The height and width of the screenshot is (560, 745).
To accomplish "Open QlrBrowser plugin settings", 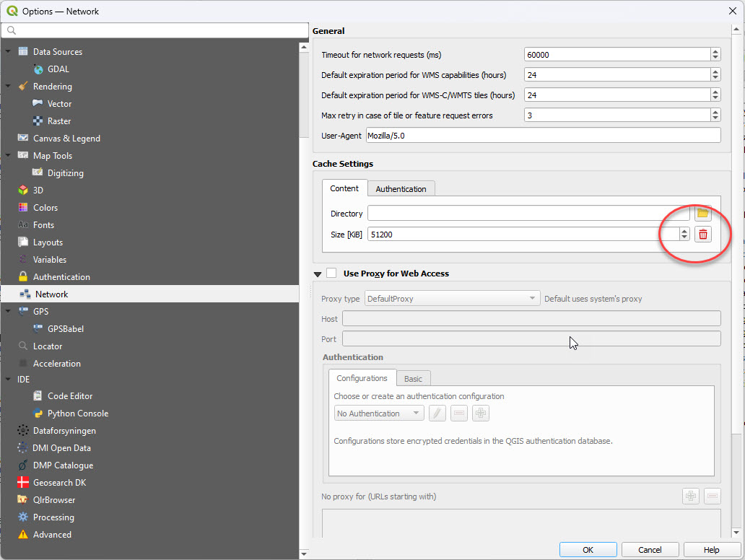I will [53, 500].
